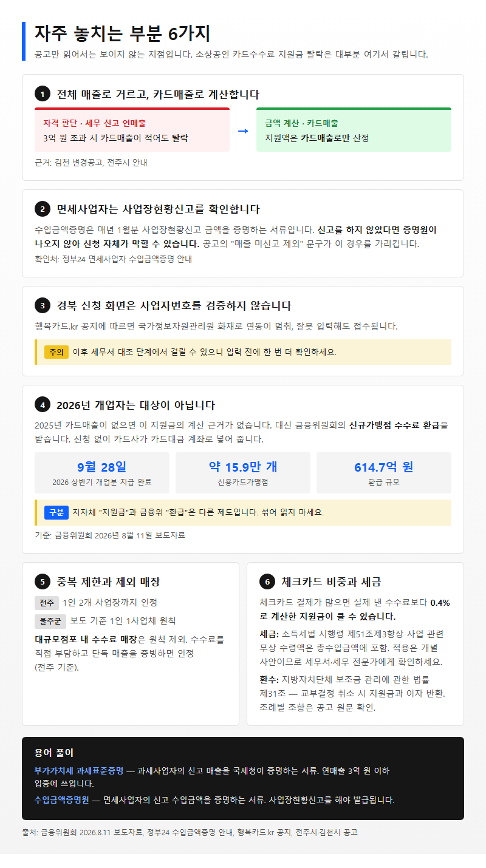Click note "지자체 지원금과 금융위 환급은 다른 제도입니다"
This screenshot has height=868, width=486.
pyautogui.click(x=198, y=512)
